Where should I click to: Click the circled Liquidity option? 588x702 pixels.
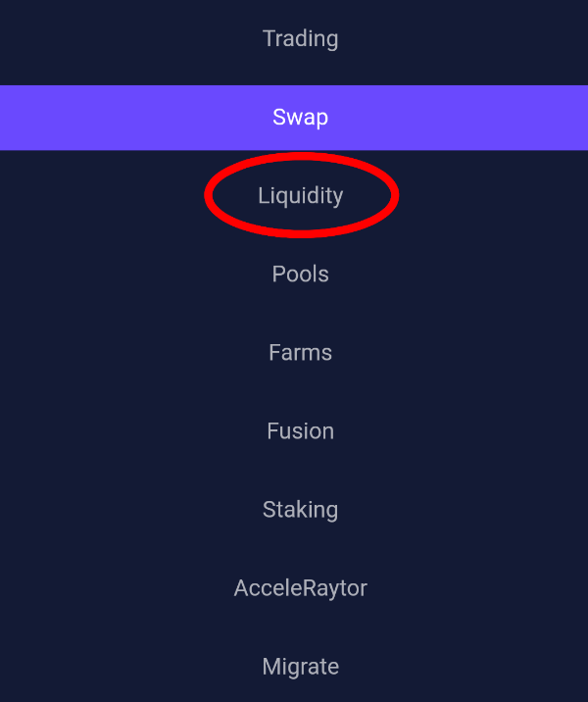click(300, 196)
